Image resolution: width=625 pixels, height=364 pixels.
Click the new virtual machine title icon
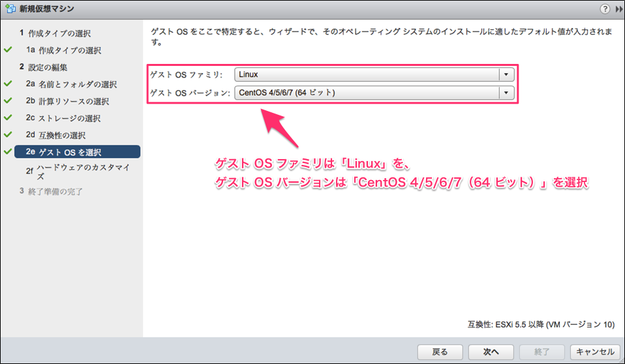10,8
